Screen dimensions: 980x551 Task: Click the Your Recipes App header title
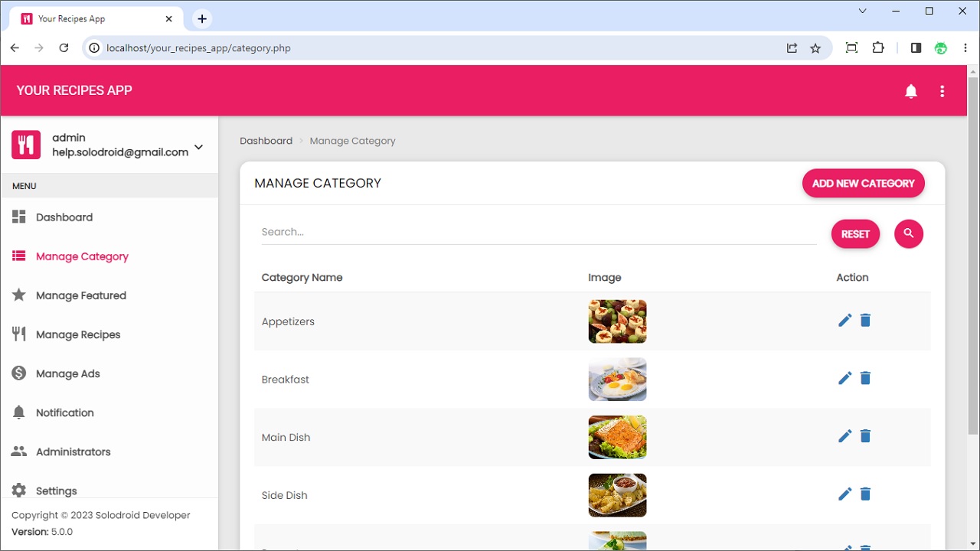[74, 90]
